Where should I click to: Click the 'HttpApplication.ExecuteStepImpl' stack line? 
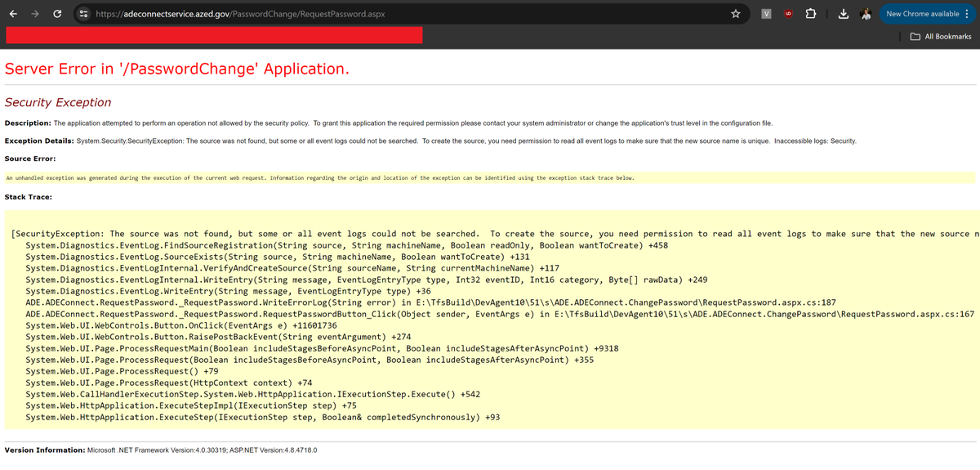tap(191, 405)
